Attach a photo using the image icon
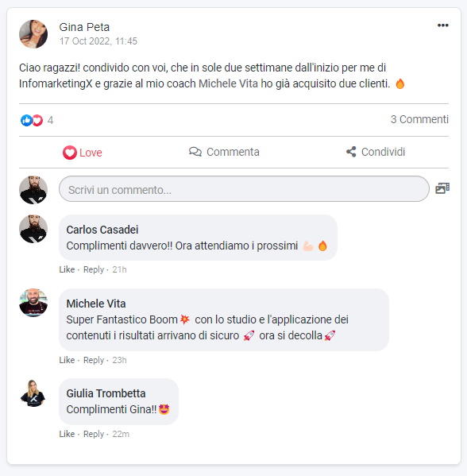 [442, 188]
